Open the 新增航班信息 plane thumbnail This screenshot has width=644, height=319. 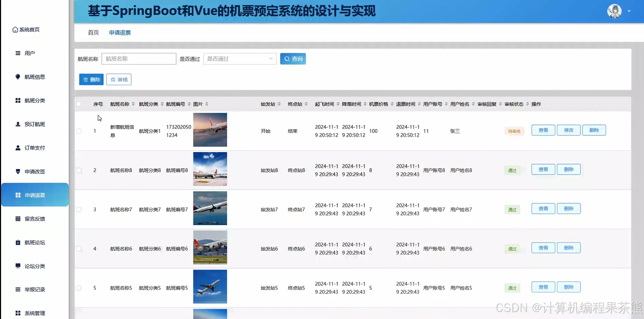pos(210,130)
